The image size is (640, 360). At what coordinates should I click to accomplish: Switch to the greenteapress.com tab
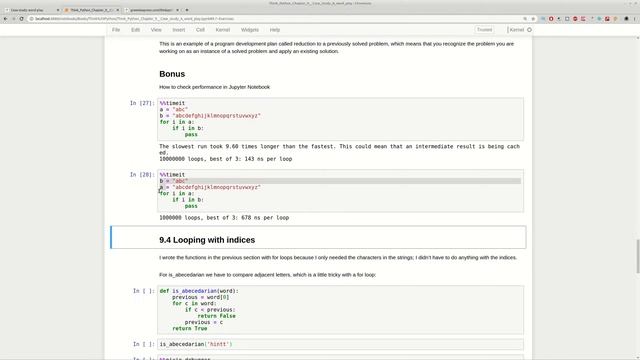click(x=151, y=10)
